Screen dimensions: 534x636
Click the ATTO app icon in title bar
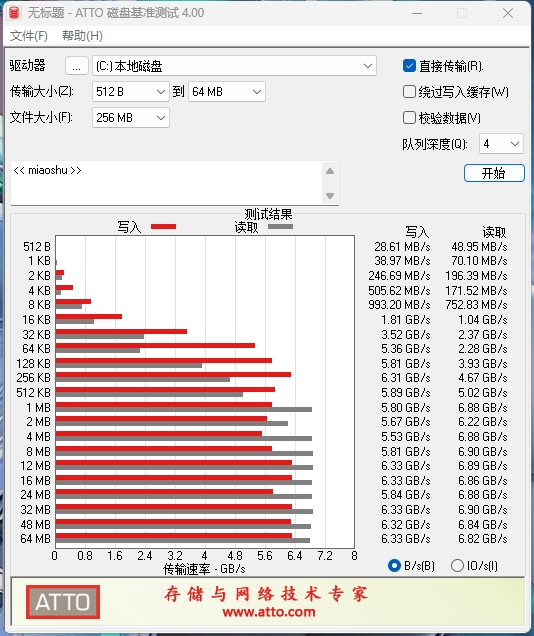[14, 13]
